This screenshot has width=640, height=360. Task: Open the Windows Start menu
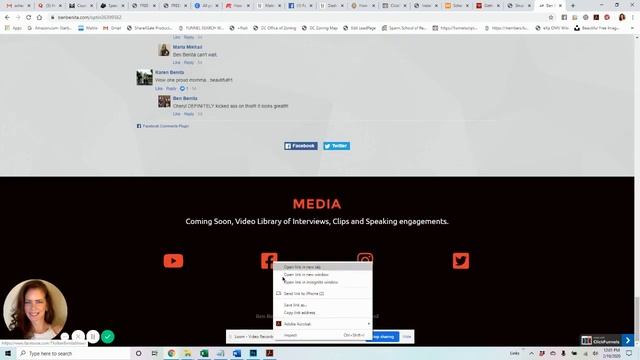[x=8, y=353]
